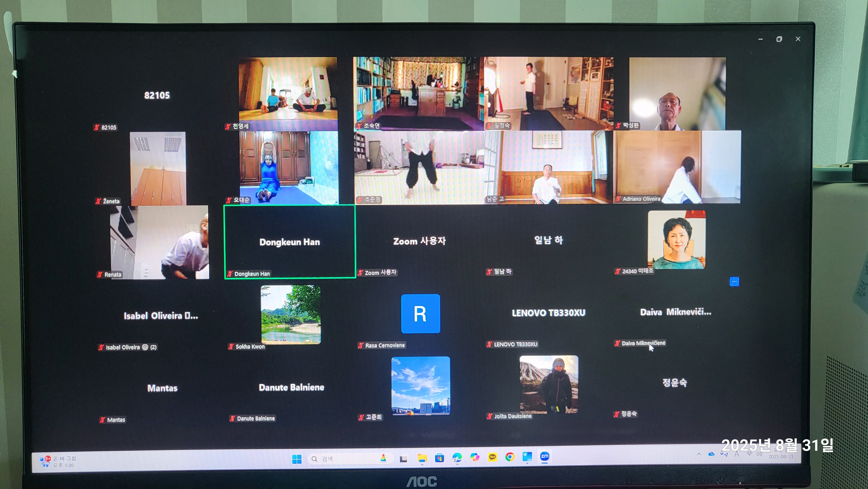
Task: Open Copilot icon in taskbar
Action: click(475, 457)
